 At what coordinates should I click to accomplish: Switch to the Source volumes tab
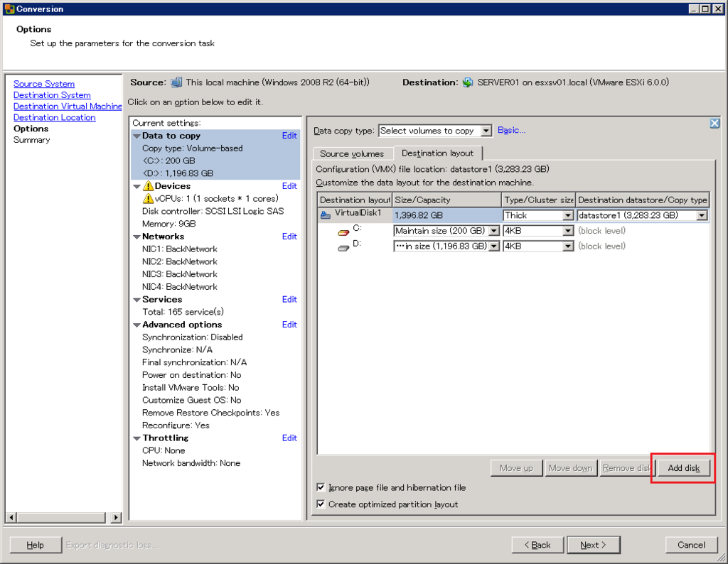[352, 153]
